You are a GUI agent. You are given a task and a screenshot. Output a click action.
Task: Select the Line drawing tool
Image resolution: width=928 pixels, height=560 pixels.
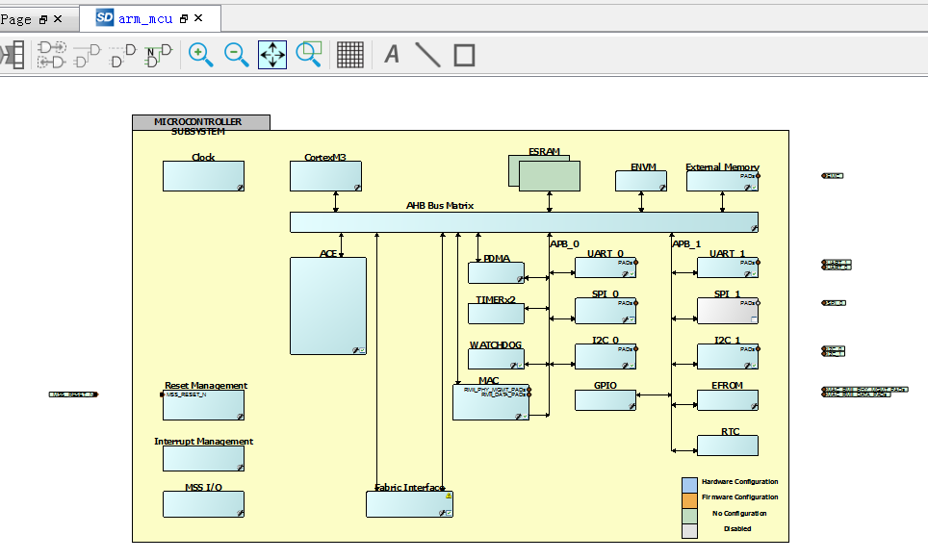(427, 54)
